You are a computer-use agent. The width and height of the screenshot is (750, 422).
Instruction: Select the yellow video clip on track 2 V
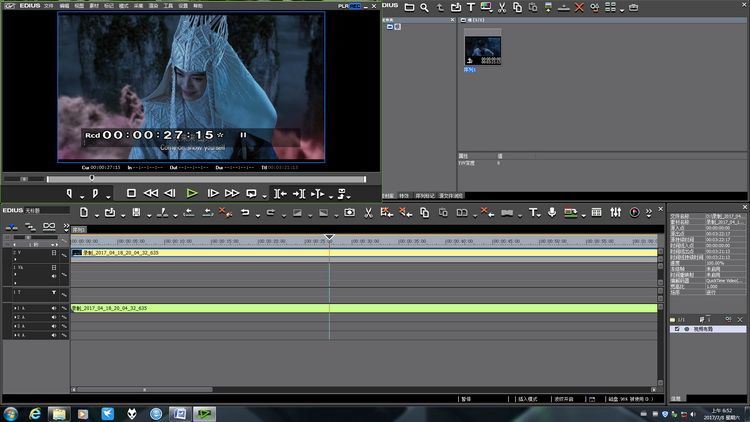(364, 253)
